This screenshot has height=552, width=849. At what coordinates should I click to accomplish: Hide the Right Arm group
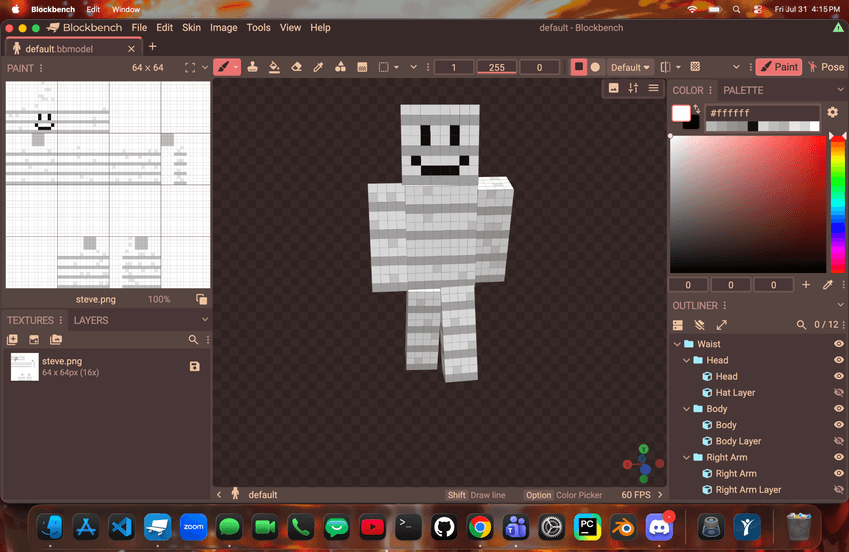(x=839, y=457)
